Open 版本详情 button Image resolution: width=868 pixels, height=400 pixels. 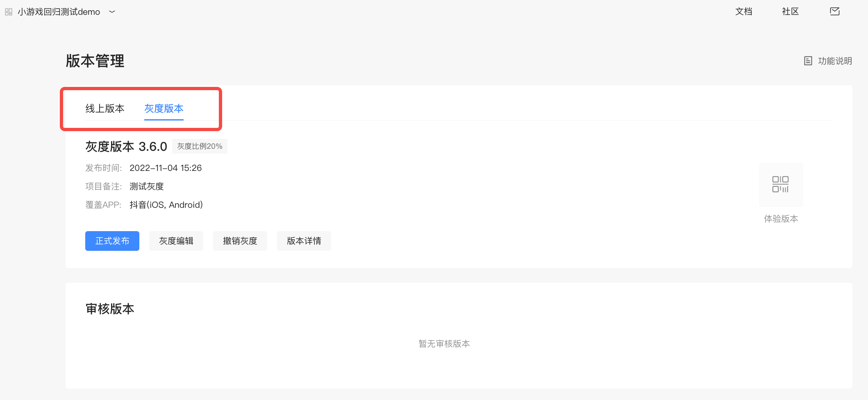pos(304,241)
